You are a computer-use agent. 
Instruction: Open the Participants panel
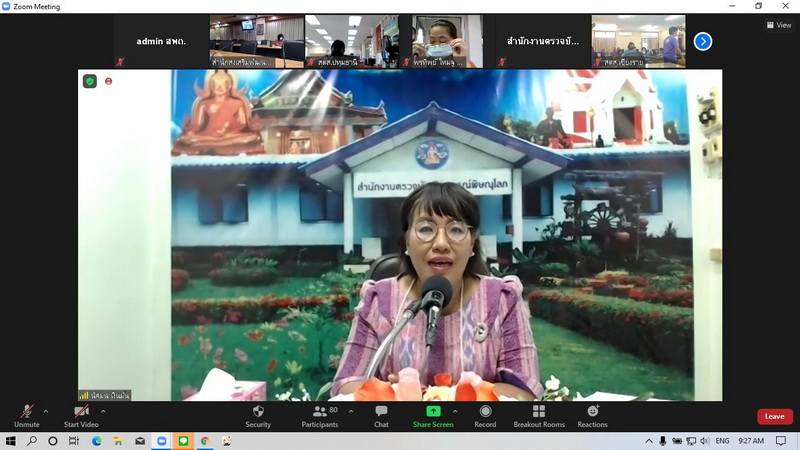(320, 416)
